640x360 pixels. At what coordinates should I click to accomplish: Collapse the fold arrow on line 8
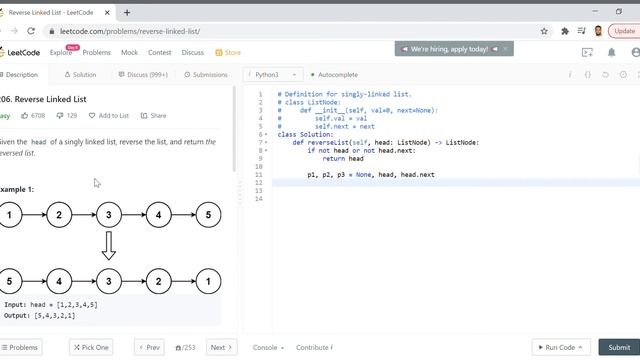click(266, 151)
